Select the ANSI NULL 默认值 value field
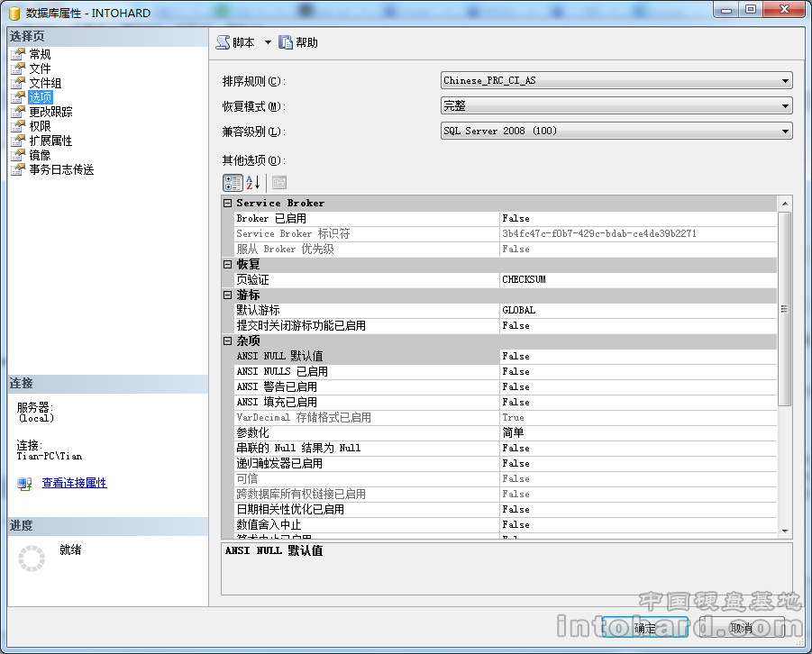The height and width of the screenshot is (654, 812). tap(638, 356)
